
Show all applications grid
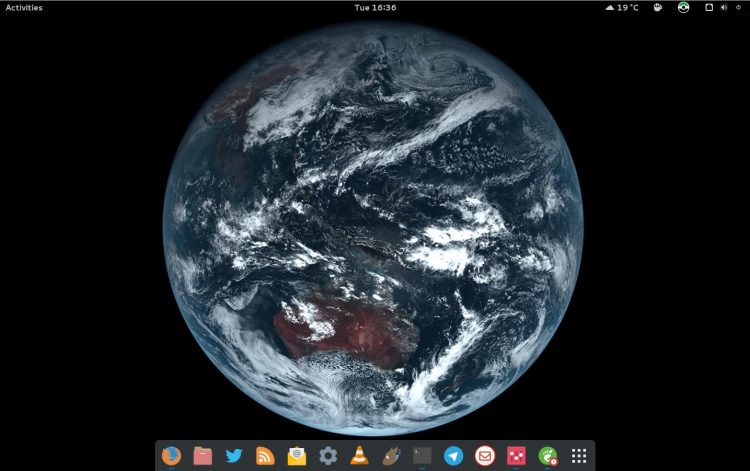579,456
